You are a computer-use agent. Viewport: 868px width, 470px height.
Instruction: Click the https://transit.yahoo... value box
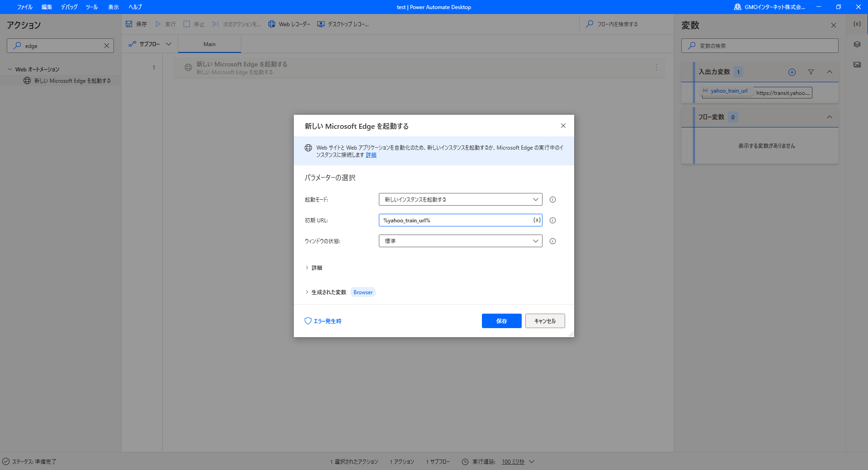point(783,93)
